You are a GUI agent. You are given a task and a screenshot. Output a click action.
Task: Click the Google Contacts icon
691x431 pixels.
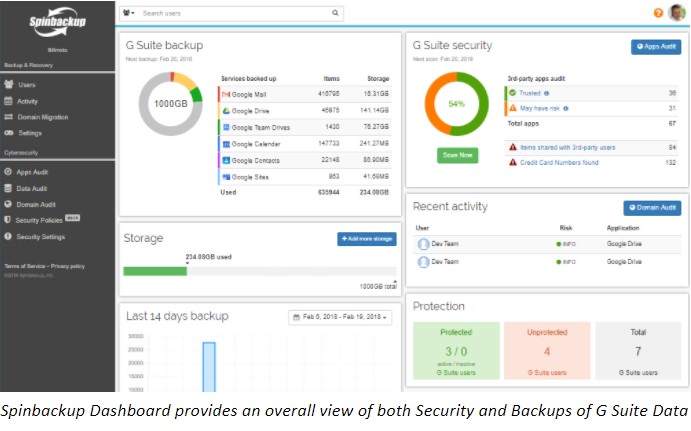coord(226,160)
